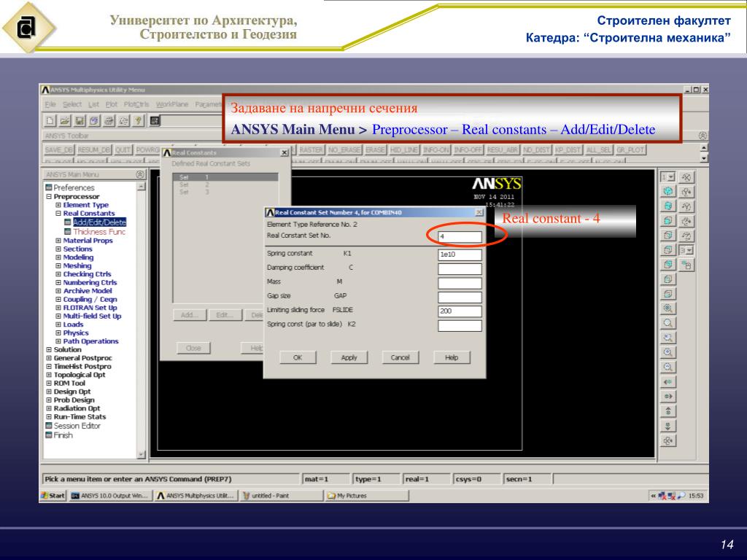The width and height of the screenshot is (747, 560).
Task: Click the Preferences item icon in main menu
Action: click(49, 187)
